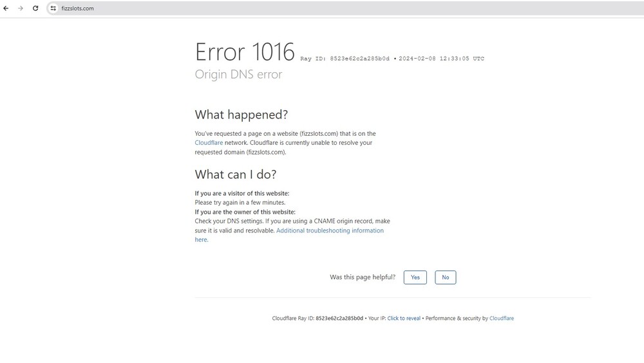
Task: Go back using the browser back arrow
Action: pos(6,8)
